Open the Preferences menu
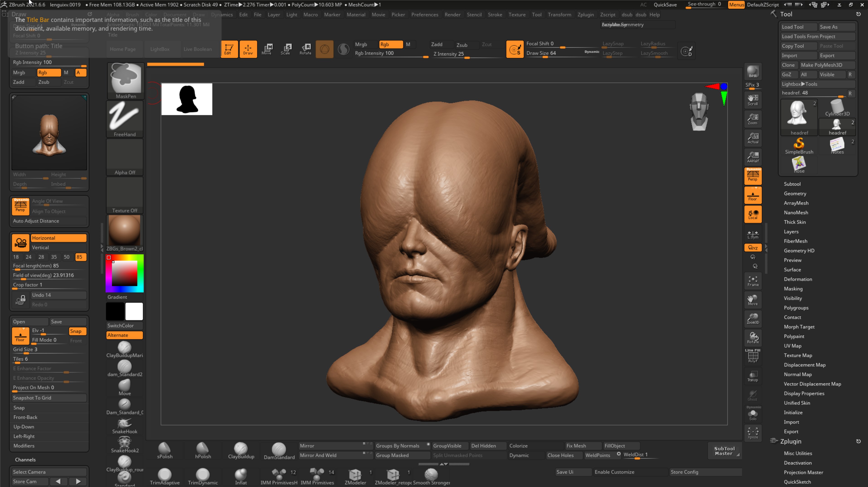 click(425, 15)
